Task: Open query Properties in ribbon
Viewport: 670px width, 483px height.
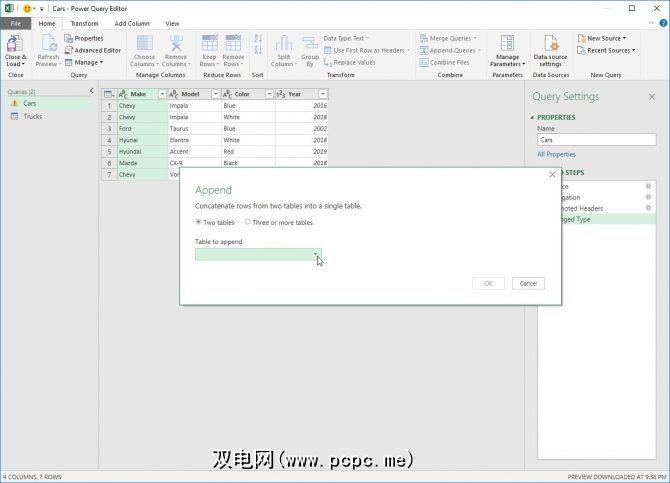Action: [84, 38]
